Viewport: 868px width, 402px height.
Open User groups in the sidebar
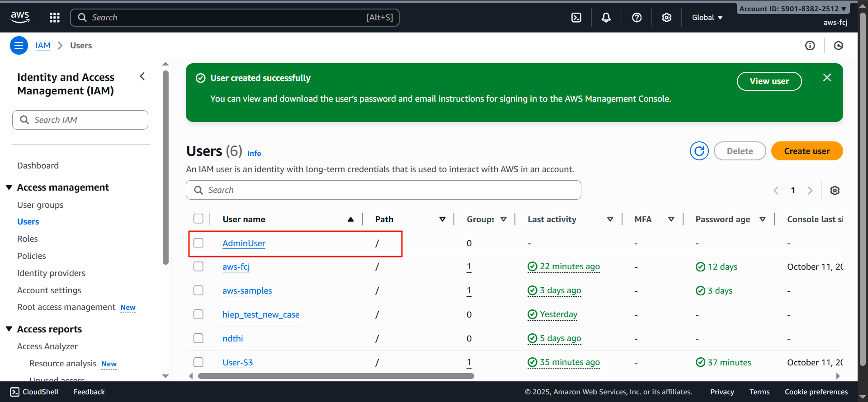(x=40, y=205)
